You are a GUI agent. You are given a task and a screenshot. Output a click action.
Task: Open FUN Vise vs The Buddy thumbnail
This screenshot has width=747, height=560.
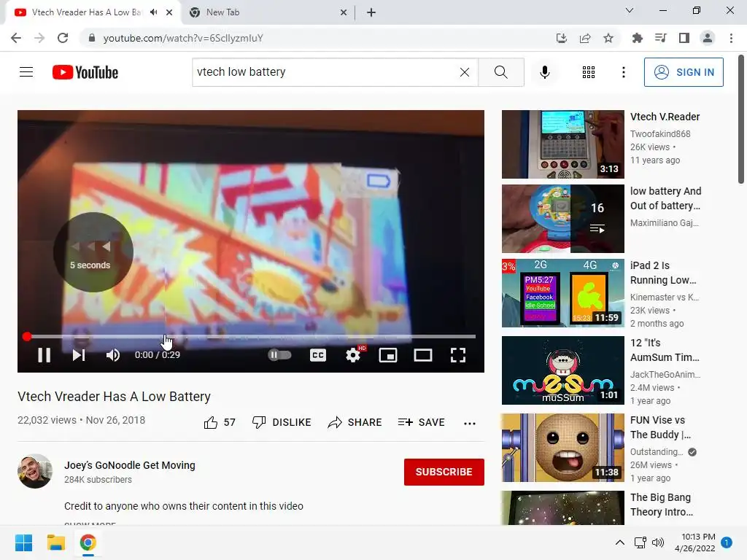coord(562,448)
